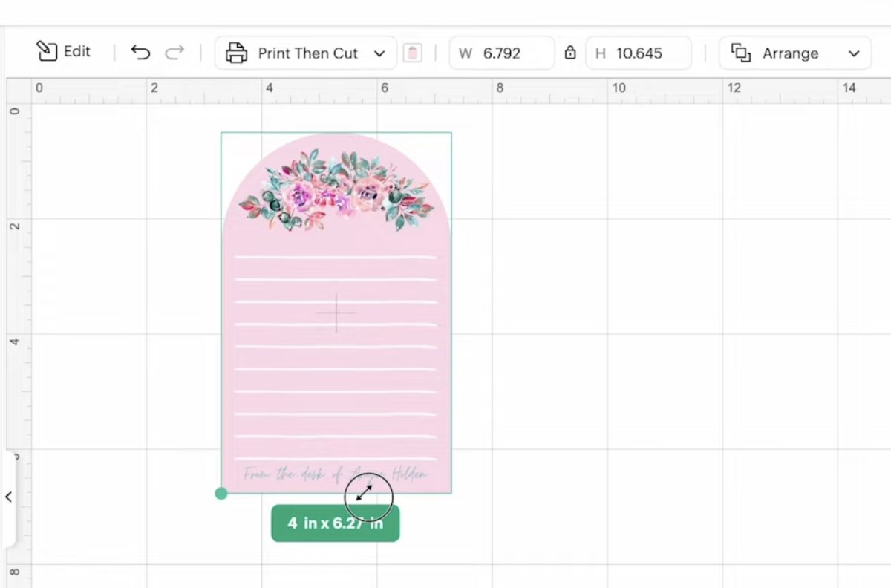
Task: Redo the last action
Action: [x=174, y=53]
